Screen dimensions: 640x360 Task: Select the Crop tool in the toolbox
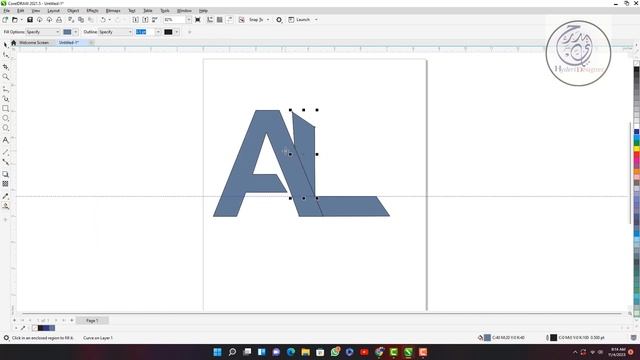pyautogui.click(x=5, y=66)
